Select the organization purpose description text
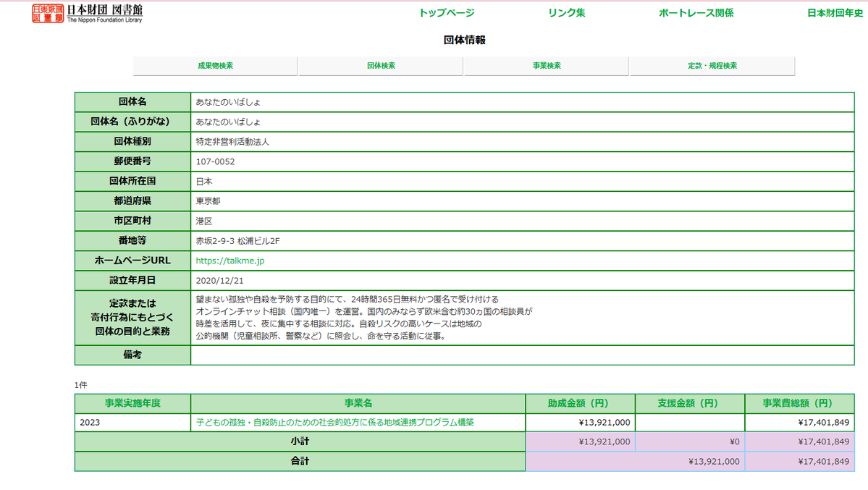868x490 pixels. coord(363,318)
